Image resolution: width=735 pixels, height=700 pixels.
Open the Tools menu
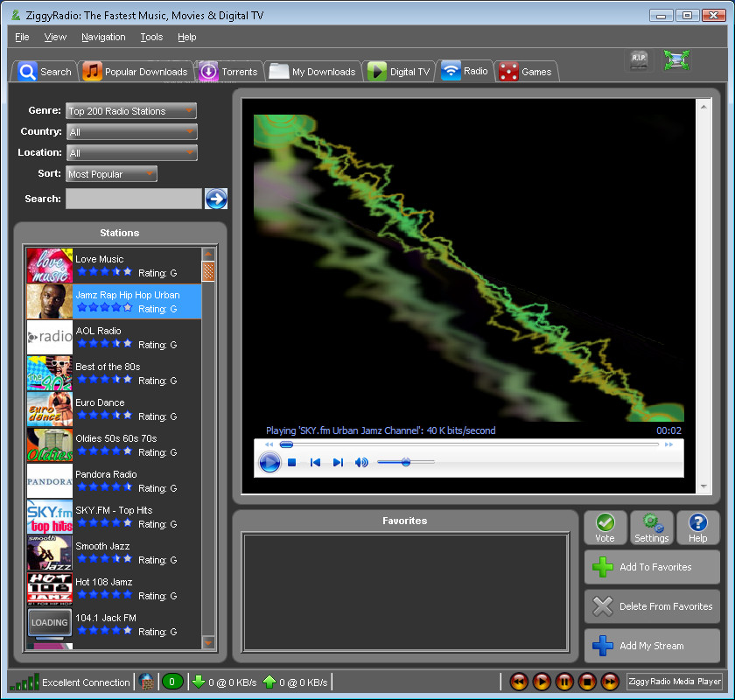151,37
